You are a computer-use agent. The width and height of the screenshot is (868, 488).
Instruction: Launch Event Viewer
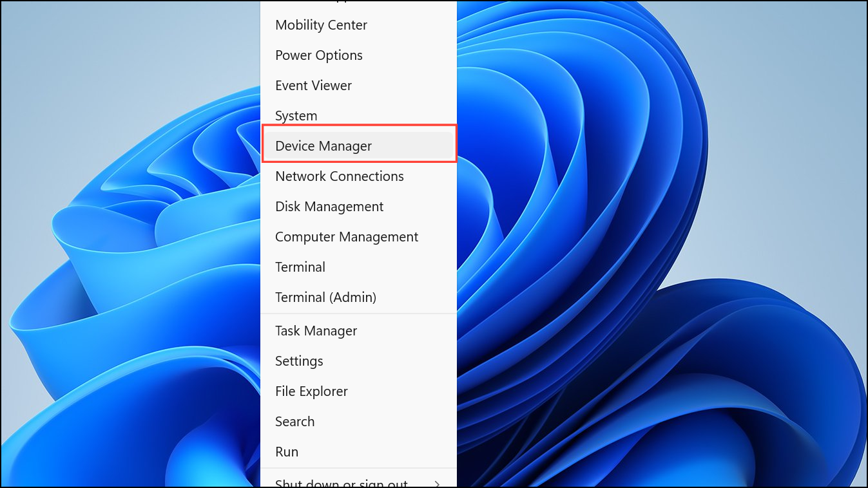click(313, 85)
